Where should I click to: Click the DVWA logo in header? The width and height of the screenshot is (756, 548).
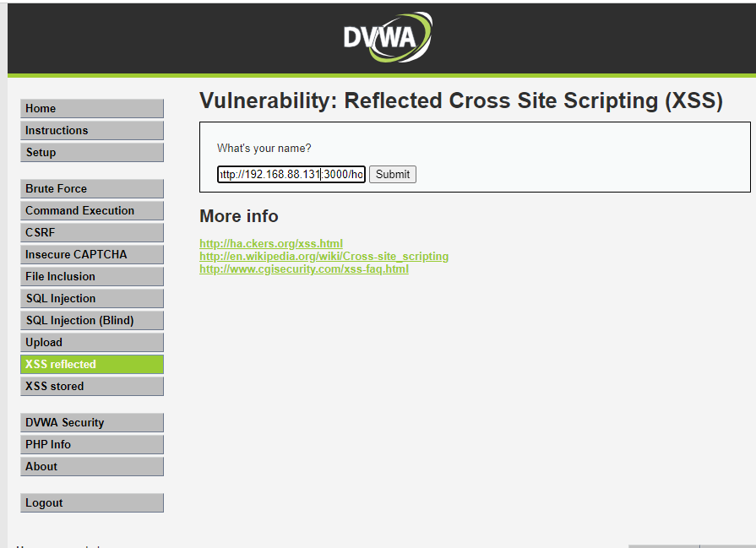tap(387, 38)
